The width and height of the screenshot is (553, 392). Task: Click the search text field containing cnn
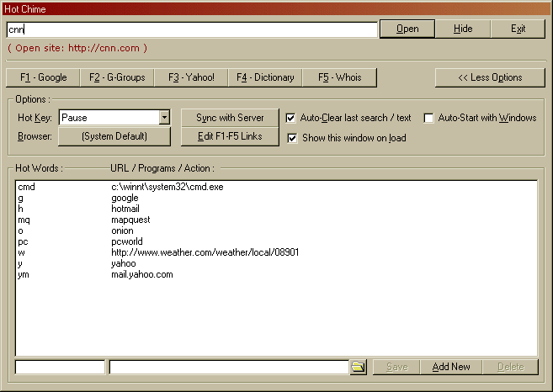point(192,29)
